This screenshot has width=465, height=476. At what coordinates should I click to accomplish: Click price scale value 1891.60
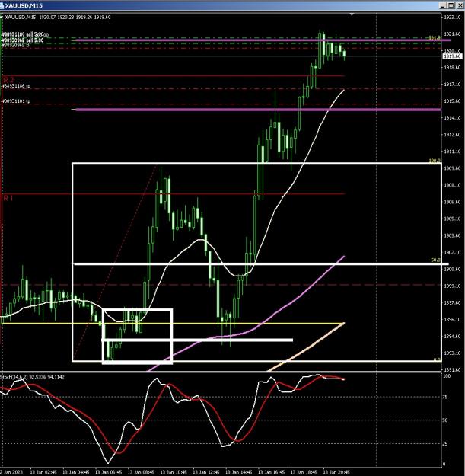coord(452,369)
